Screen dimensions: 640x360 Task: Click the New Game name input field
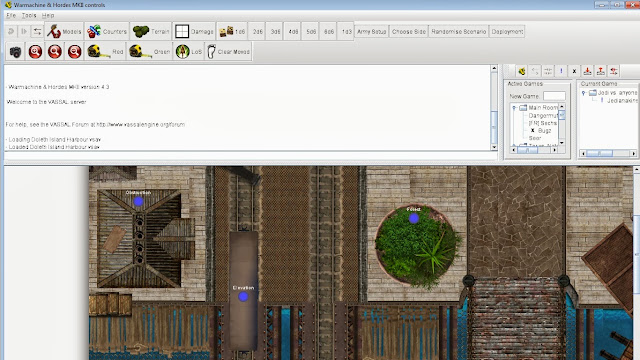click(554, 96)
